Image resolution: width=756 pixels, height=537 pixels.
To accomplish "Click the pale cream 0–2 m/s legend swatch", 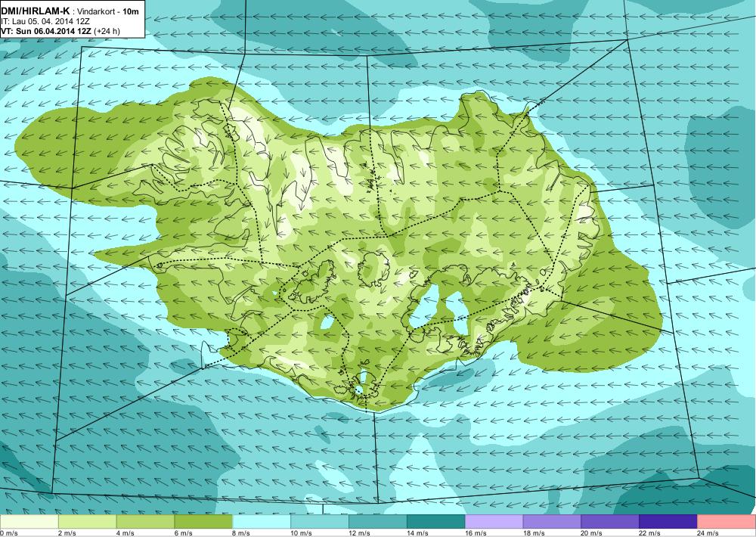I will 29,522.
